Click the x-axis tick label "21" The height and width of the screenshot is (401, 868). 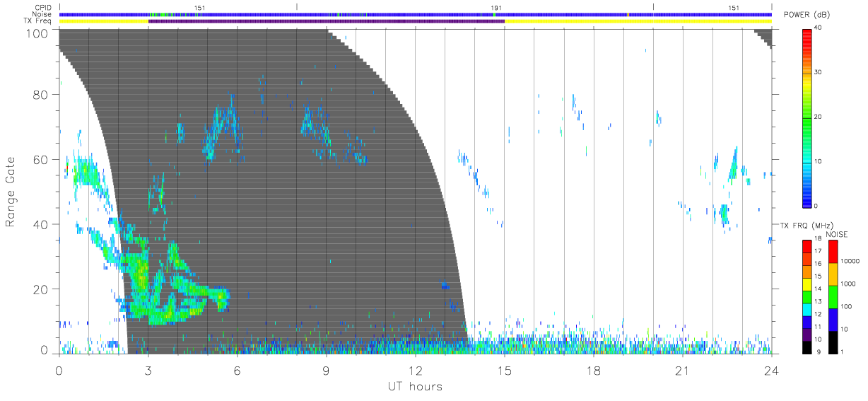click(682, 370)
